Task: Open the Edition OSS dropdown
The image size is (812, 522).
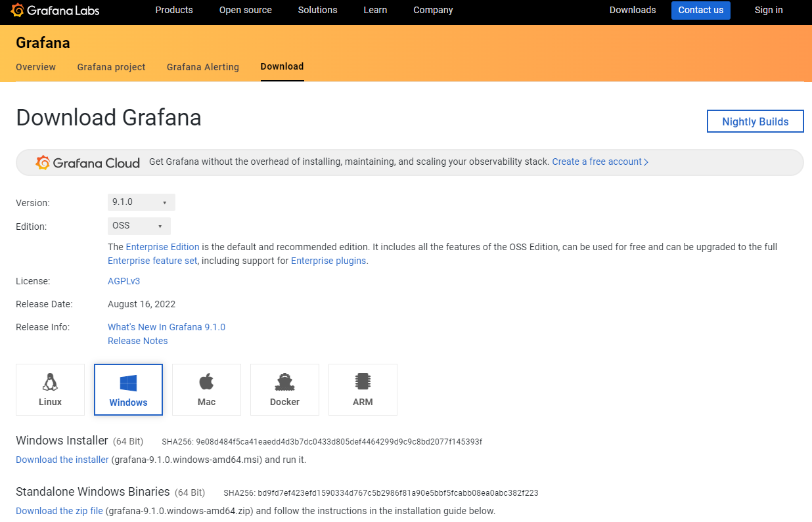Action: [x=139, y=226]
